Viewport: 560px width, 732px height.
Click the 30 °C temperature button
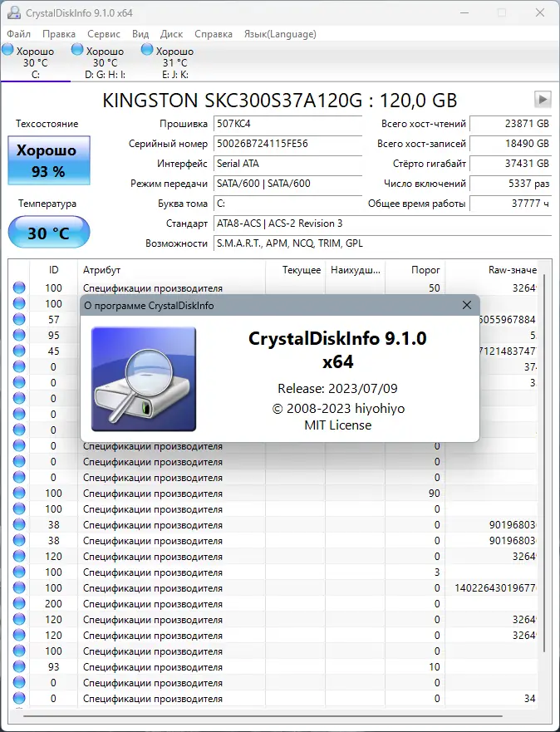click(x=49, y=233)
